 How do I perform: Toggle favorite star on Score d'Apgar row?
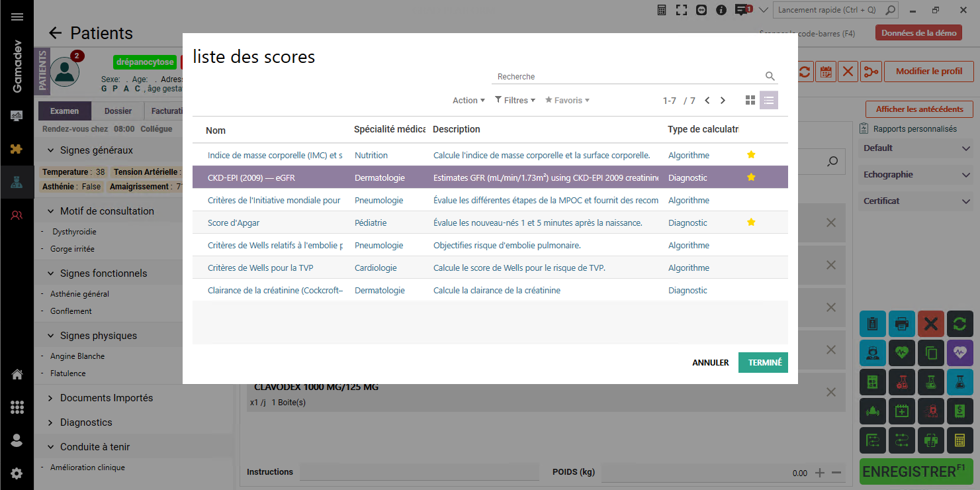click(751, 222)
